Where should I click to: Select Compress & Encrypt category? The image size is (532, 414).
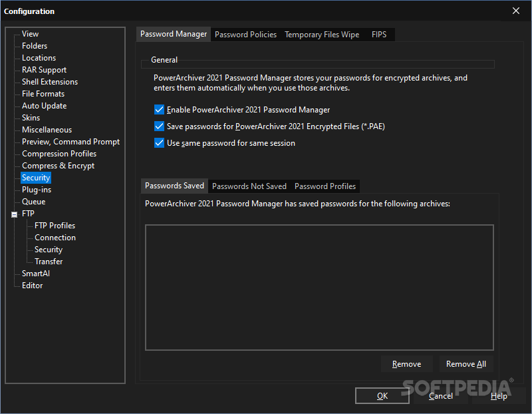click(58, 166)
